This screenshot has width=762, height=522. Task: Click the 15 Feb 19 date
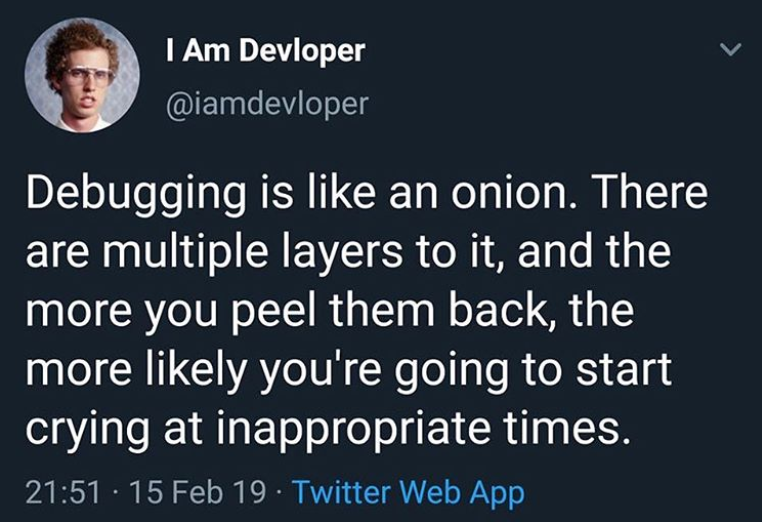click(198, 492)
